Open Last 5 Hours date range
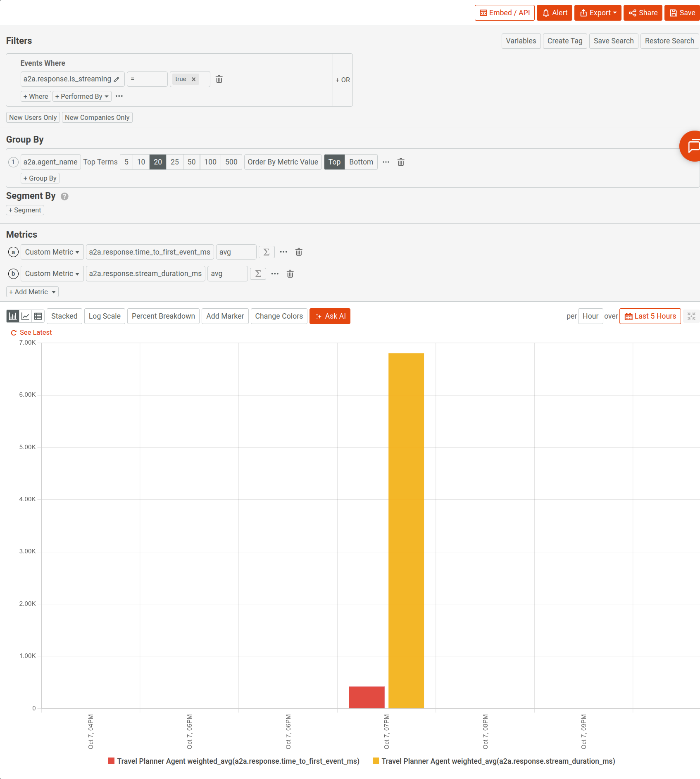 point(650,316)
